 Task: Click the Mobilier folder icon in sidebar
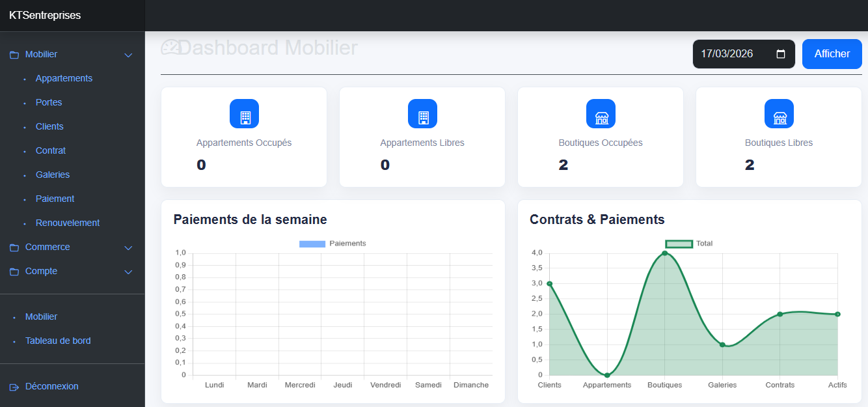pyautogui.click(x=14, y=55)
